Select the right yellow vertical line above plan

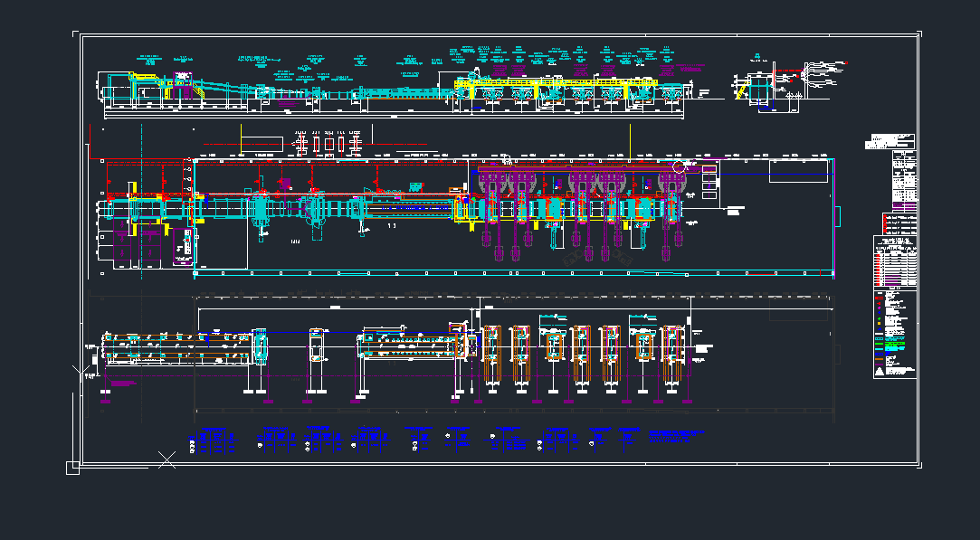(630, 138)
